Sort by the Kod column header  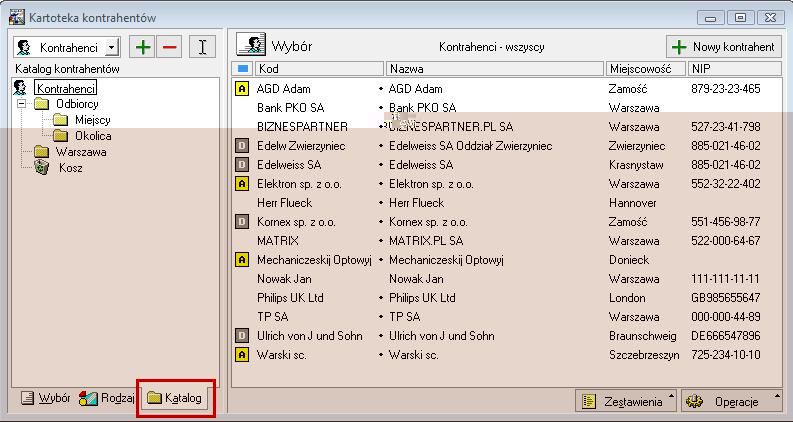tap(320, 68)
